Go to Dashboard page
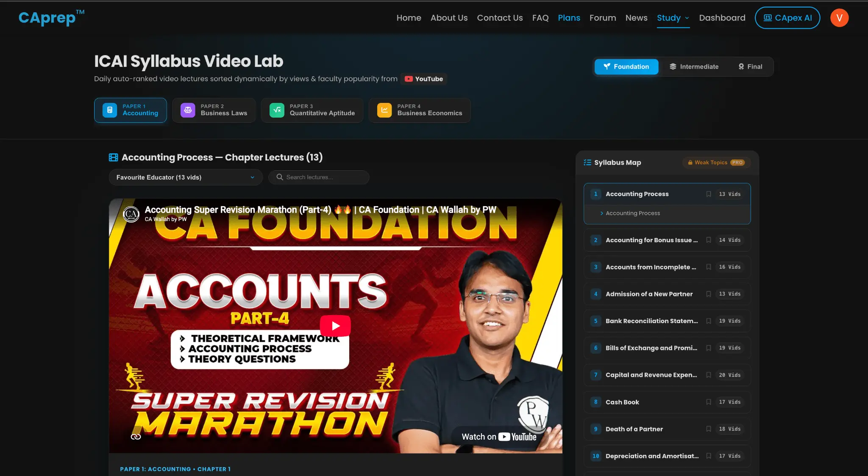This screenshot has width=868, height=476. click(x=722, y=18)
